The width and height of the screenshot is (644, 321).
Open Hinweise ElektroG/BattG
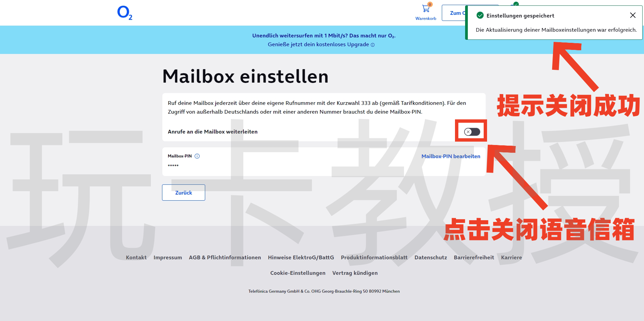[x=300, y=257]
